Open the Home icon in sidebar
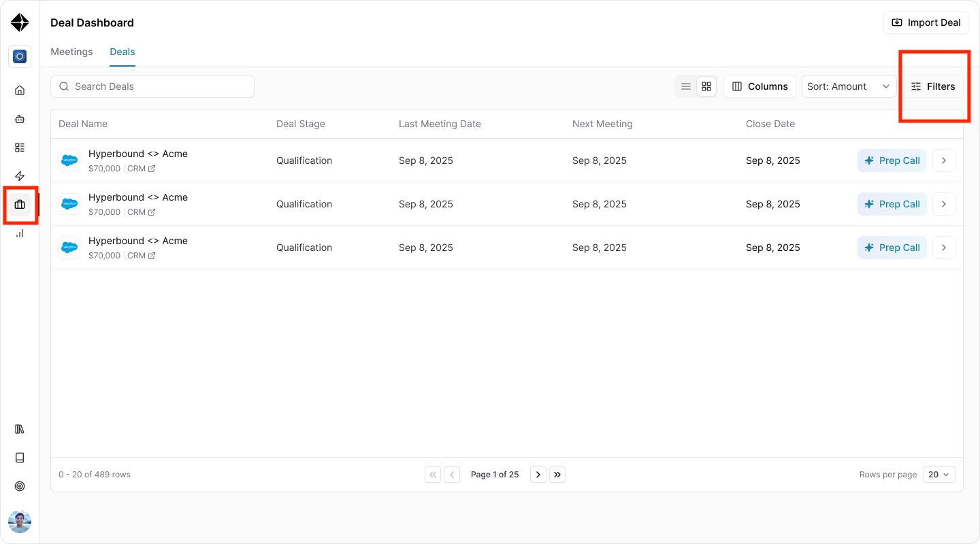The width and height of the screenshot is (980, 544). [20, 90]
